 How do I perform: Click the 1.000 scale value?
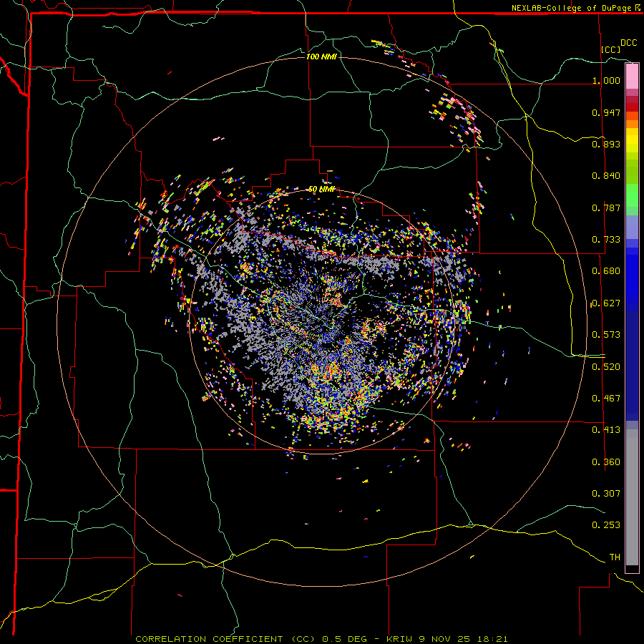pyautogui.click(x=606, y=80)
